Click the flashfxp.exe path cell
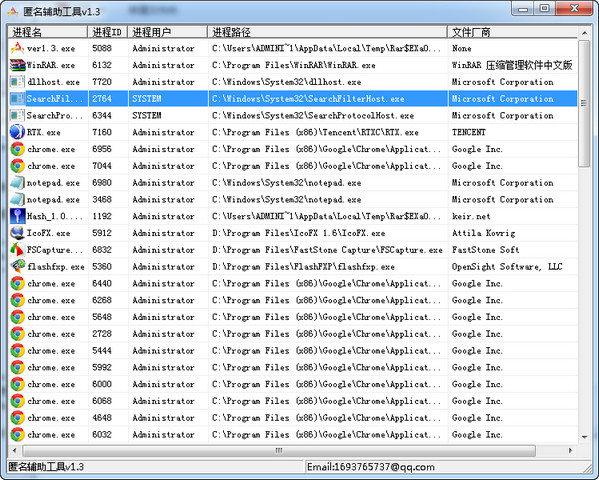Viewport: 599px width, 480px height. 328,267
